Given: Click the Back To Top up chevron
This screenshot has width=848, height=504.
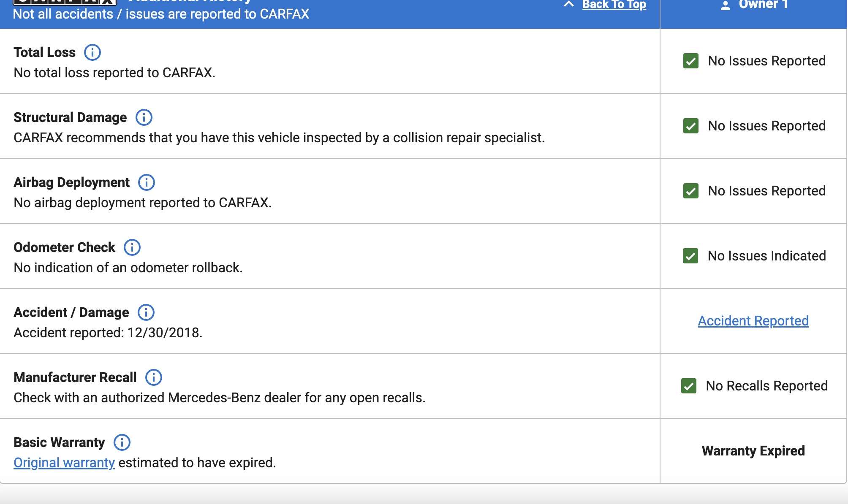Looking at the screenshot, I should (x=569, y=4).
